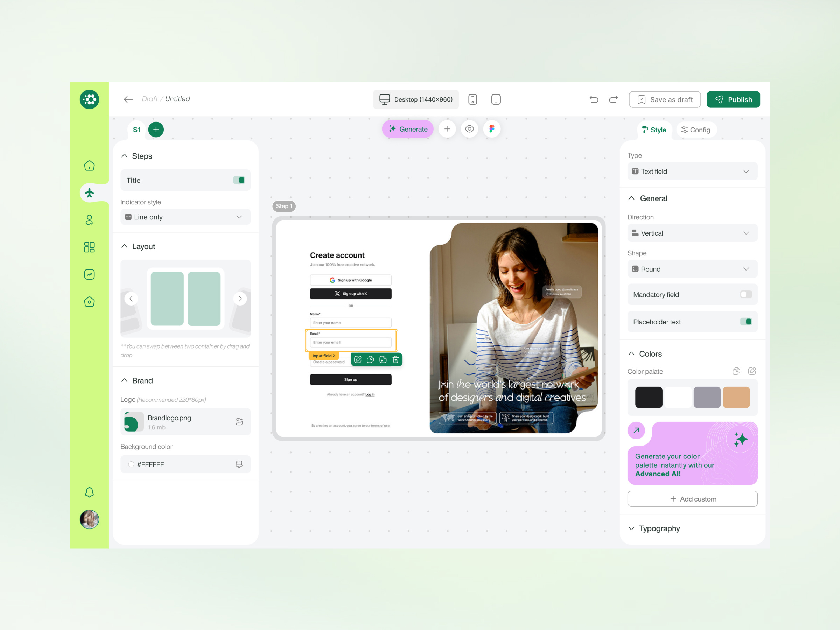Open the home section in the sidebar
Viewport: 840px width, 630px height.
(x=89, y=166)
